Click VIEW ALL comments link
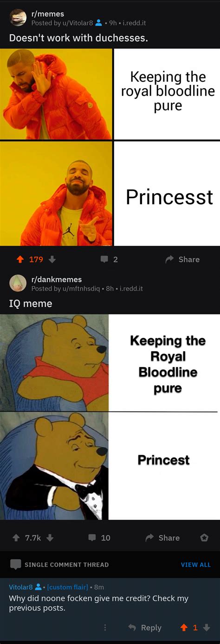Viewport: 220px width, 644px height. (x=195, y=565)
